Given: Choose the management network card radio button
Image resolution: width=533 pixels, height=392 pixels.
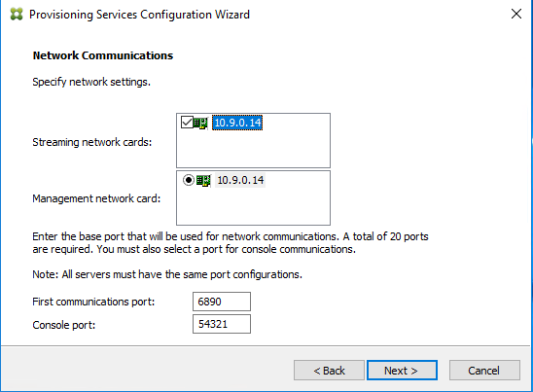Looking at the screenshot, I should coord(189,180).
